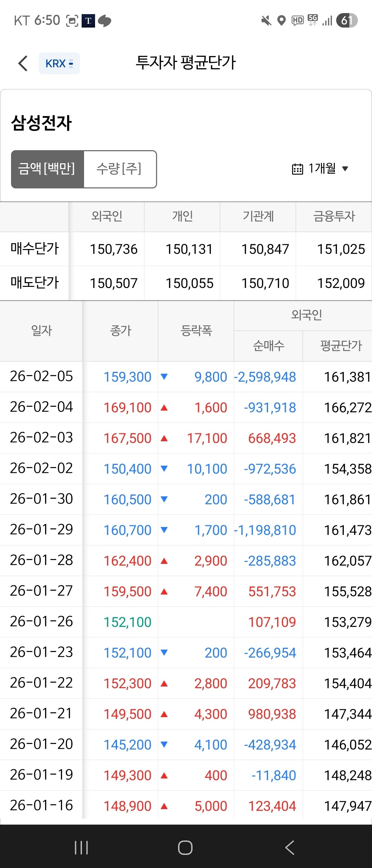Expand the 1개월 period dropdown arrow
The height and width of the screenshot is (868, 372).
pyautogui.click(x=345, y=169)
